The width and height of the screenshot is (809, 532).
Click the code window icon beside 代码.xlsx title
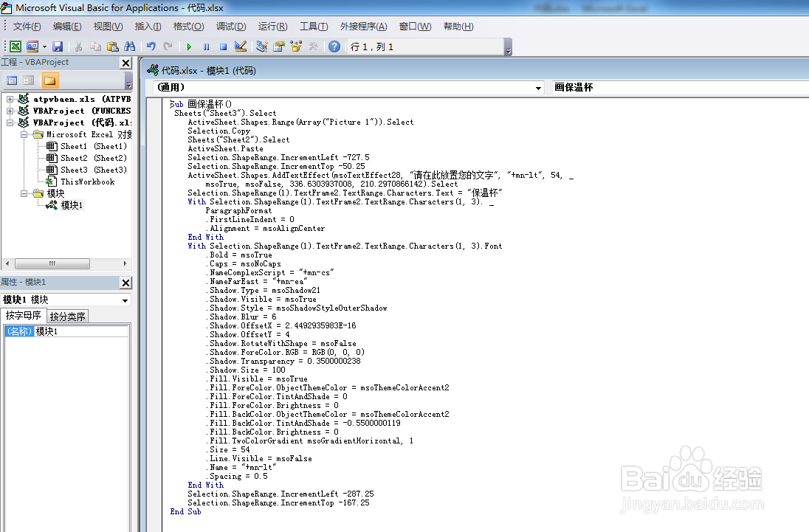(x=153, y=70)
